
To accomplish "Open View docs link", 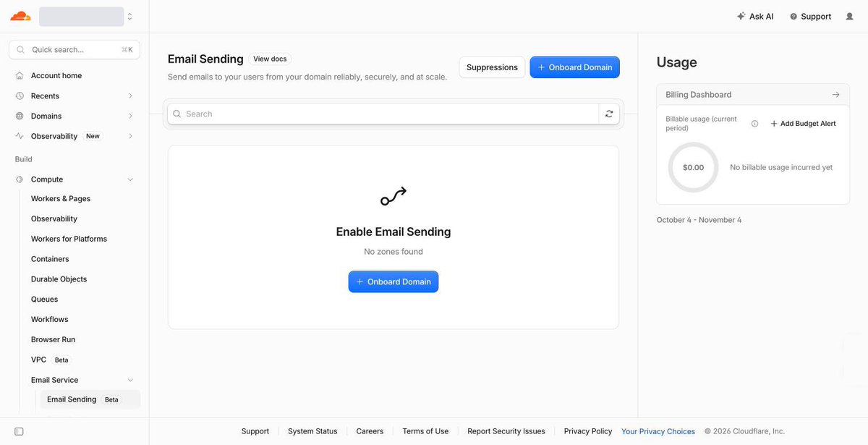I will pos(270,59).
